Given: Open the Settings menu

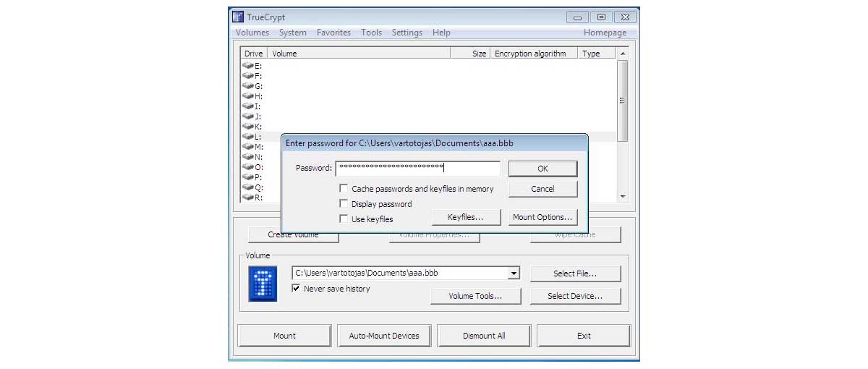Looking at the screenshot, I should 407,33.
